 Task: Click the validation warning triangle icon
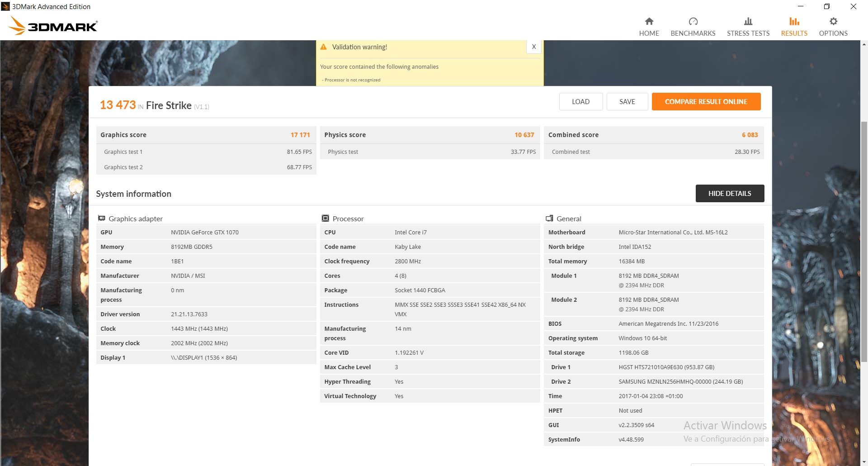click(323, 47)
